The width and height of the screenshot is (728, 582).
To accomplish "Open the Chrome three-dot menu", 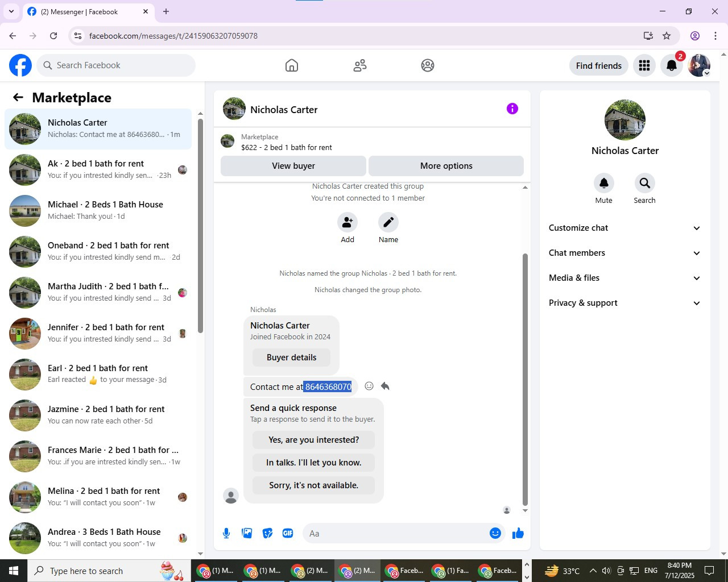I will pyautogui.click(x=715, y=36).
